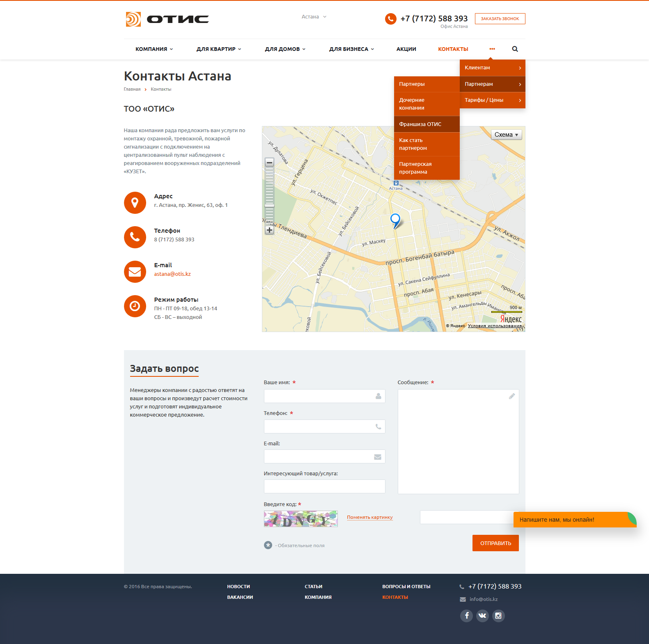The width and height of the screenshot is (649, 644).
Task: Open КОНТАКТЫ in the footer
Action: (x=395, y=597)
